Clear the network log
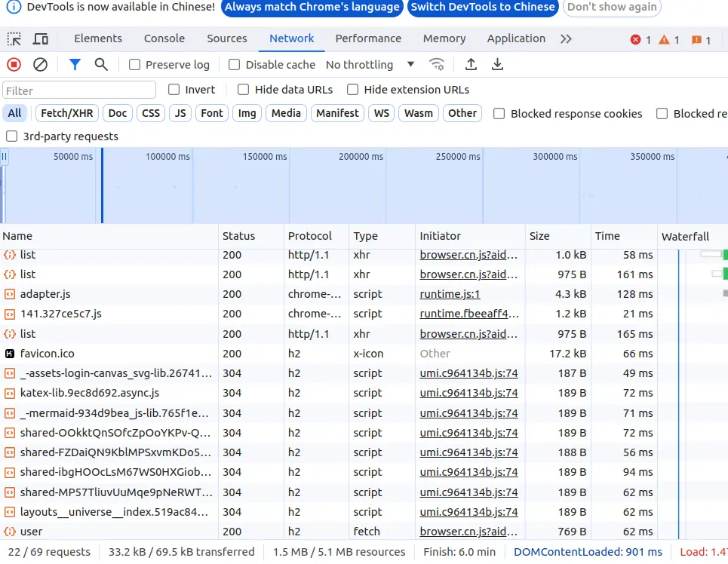 [x=41, y=65]
